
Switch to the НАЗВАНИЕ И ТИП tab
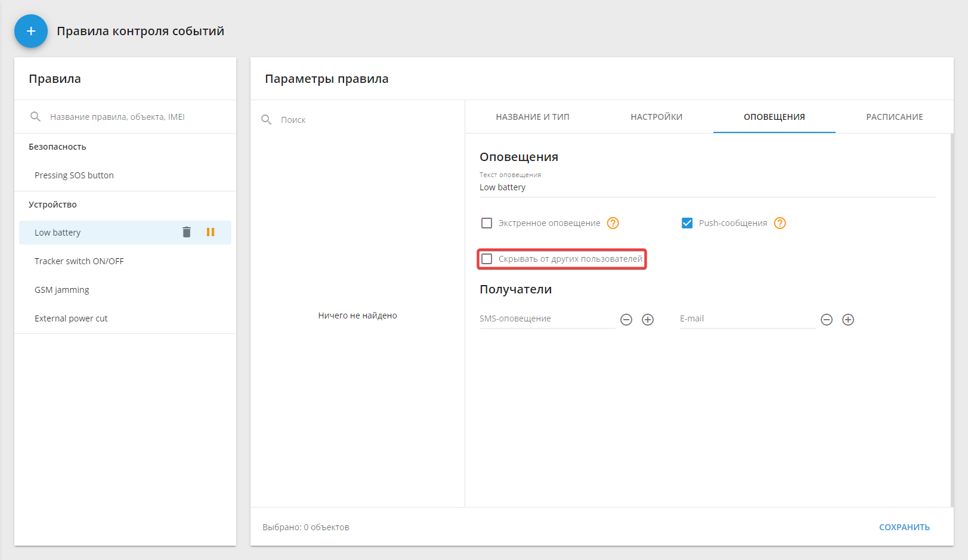point(533,117)
